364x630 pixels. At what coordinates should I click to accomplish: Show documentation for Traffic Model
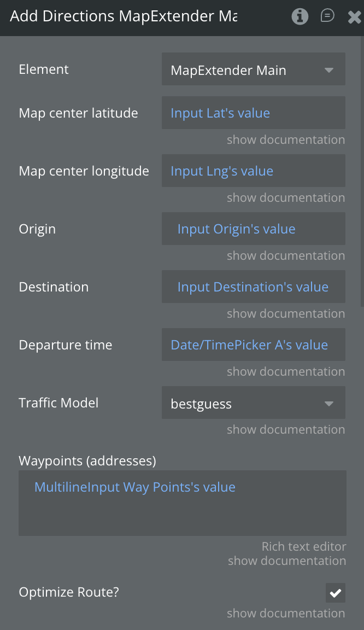pyautogui.click(x=286, y=430)
